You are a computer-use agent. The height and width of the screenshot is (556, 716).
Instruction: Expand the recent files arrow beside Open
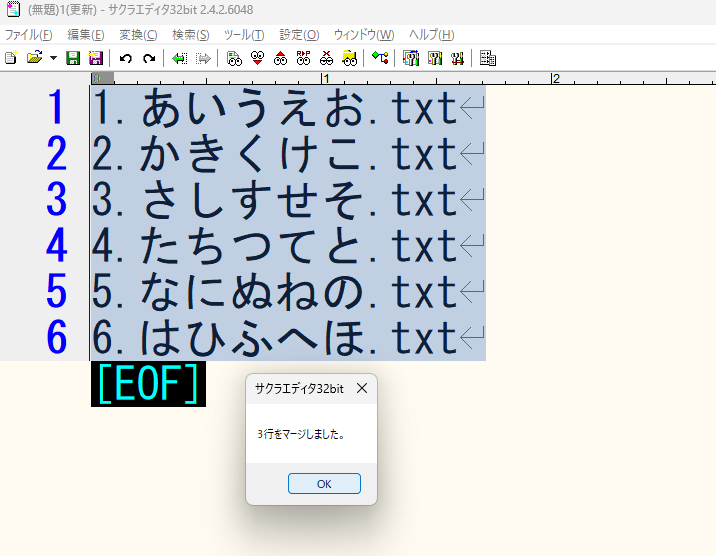[x=53, y=58]
